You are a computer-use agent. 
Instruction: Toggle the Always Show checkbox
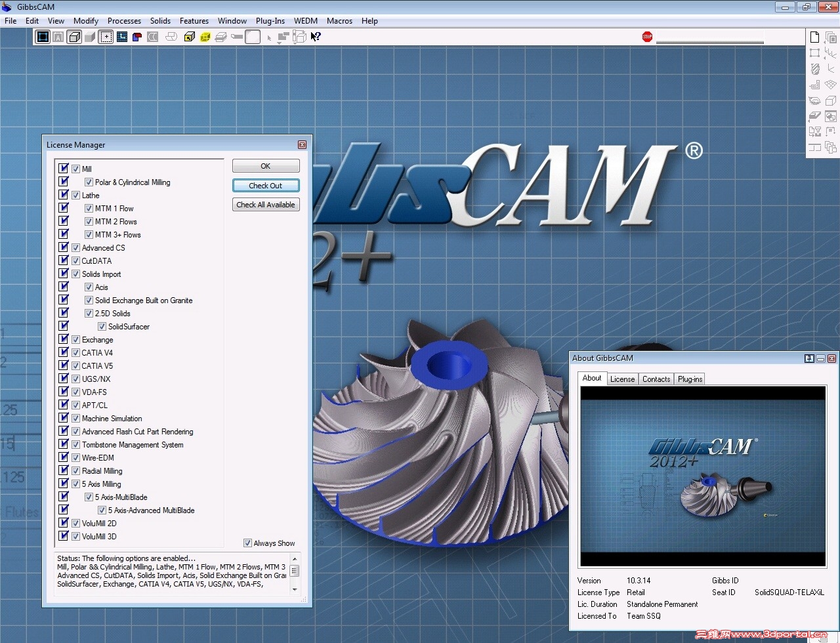(248, 543)
